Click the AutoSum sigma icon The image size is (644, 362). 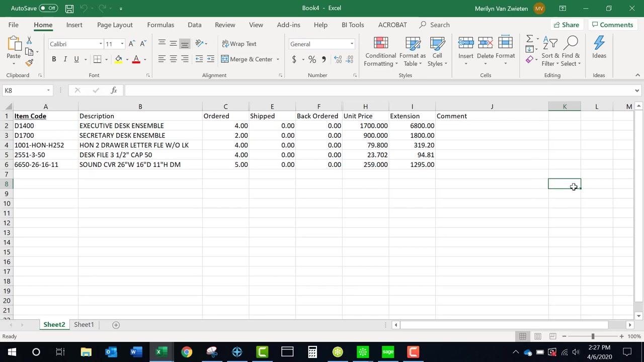coord(529,39)
